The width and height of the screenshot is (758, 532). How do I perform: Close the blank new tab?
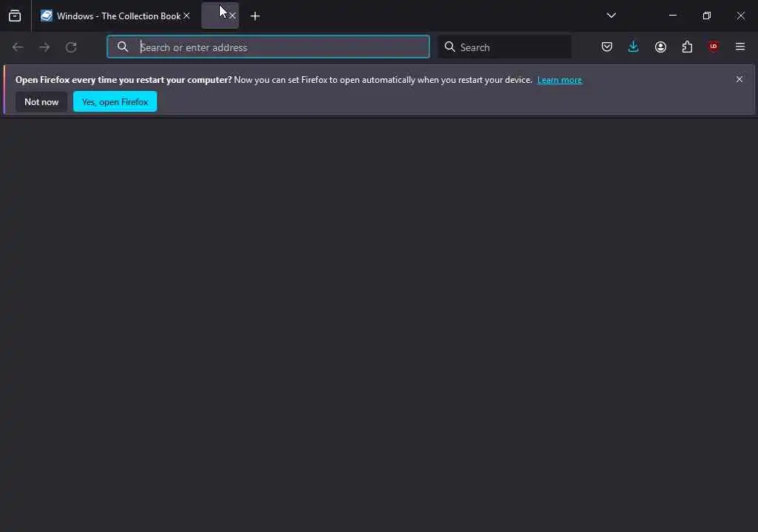coord(232,16)
